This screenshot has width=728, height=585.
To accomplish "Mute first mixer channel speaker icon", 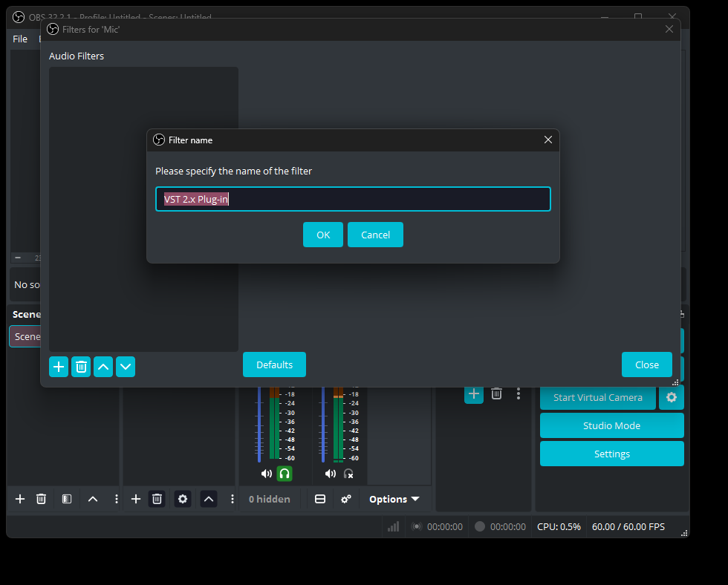I will coord(267,474).
